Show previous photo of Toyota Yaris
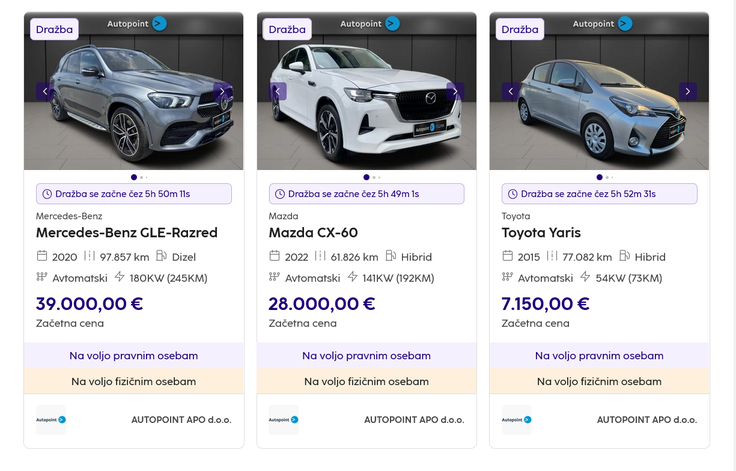This screenshot has width=736, height=471. click(x=510, y=91)
